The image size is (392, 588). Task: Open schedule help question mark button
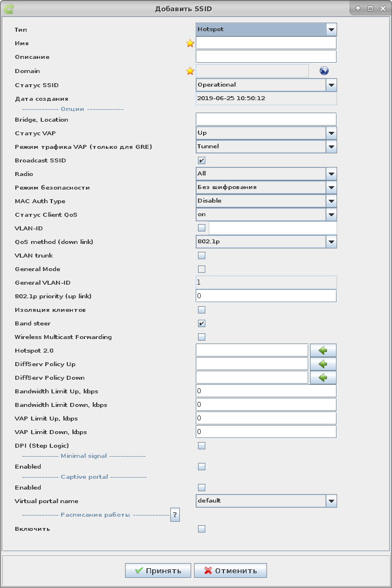click(175, 515)
